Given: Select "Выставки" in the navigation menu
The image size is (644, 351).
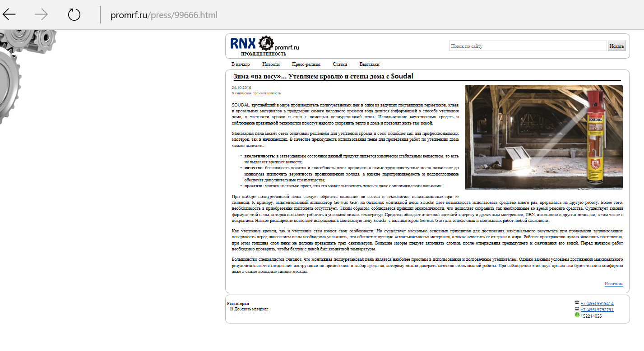Looking at the screenshot, I should 369,64.
